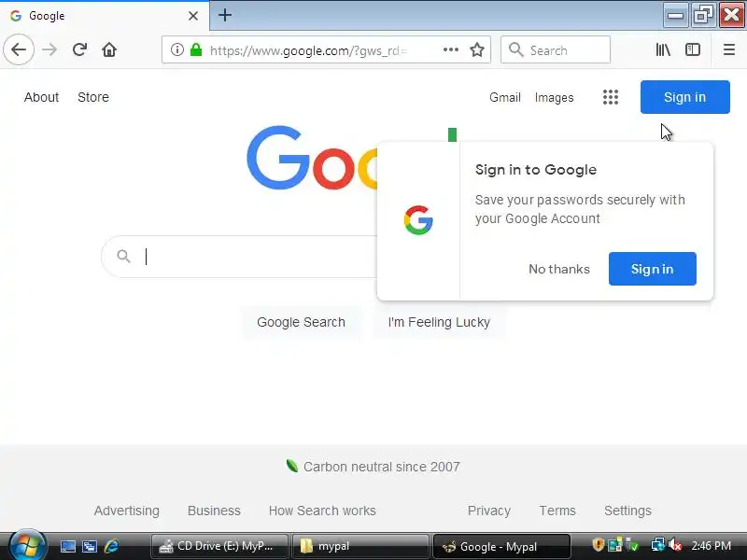Click the magnifier icon in Google search box
This screenshot has height=560, width=747.
click(x=123, y=256)
